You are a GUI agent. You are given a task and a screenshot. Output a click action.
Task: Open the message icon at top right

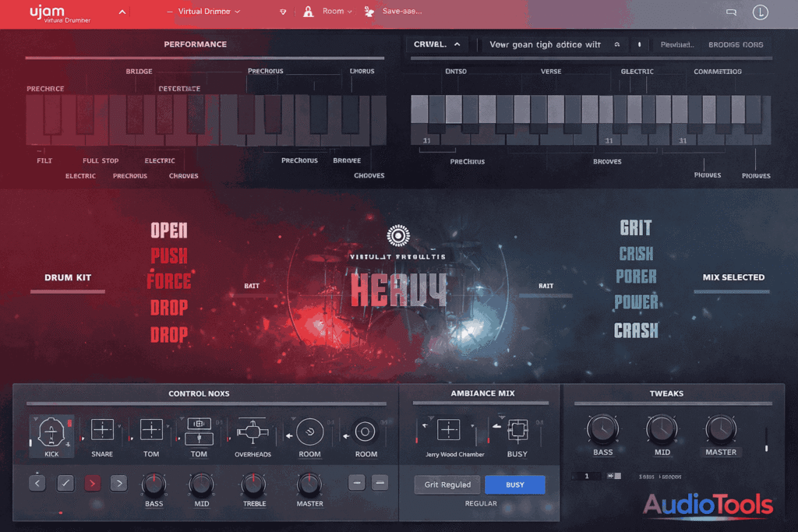click(x=731, y=11)
